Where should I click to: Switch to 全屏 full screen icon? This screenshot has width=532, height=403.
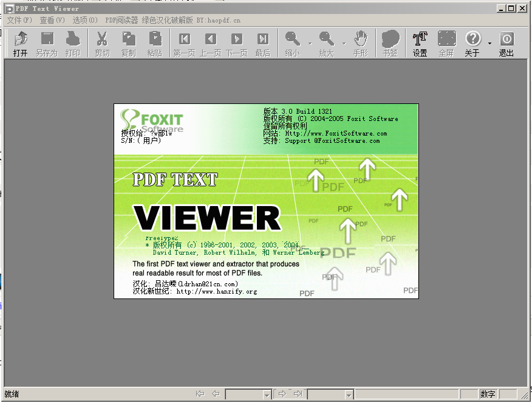(x=446, y=43)
